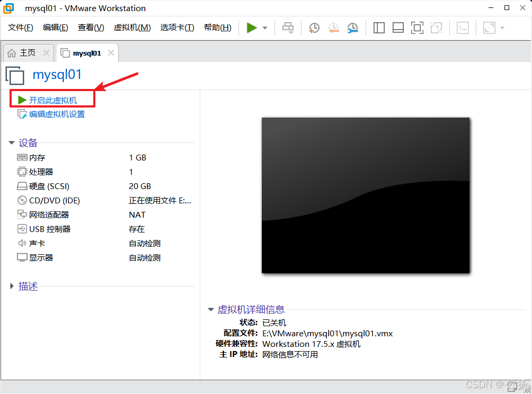Close the 主页 tab
Viewport: 532px width, 394px height.
(x=47, y=53)
